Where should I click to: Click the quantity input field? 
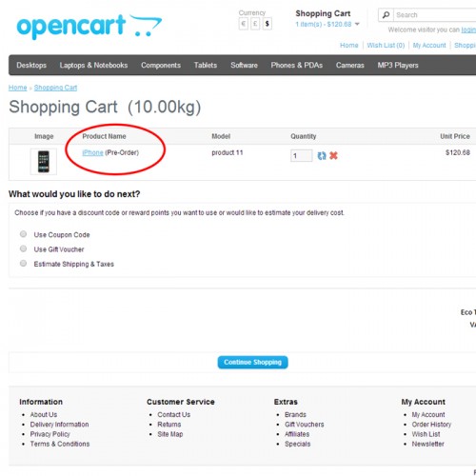point(302,155)
